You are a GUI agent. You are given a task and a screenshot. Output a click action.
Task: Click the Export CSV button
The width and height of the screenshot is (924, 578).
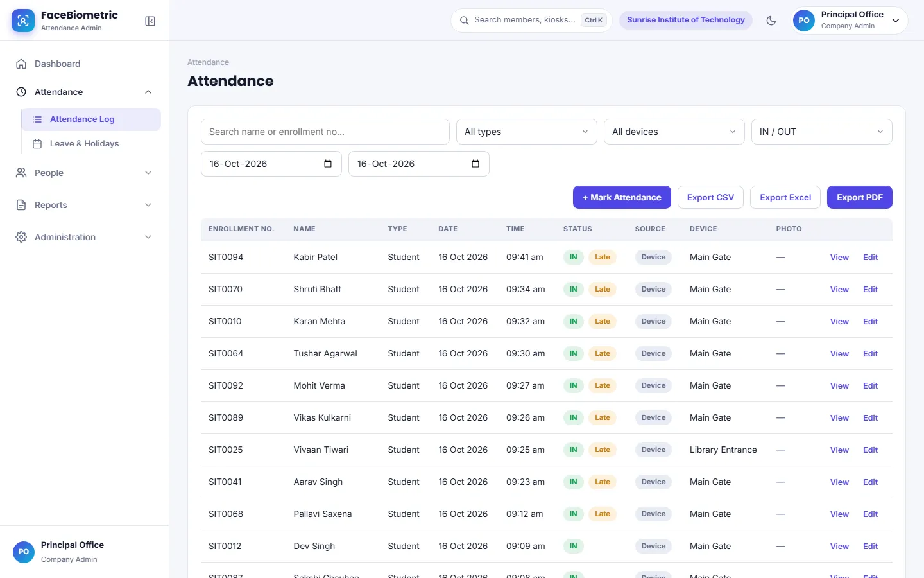pos(710,197)
